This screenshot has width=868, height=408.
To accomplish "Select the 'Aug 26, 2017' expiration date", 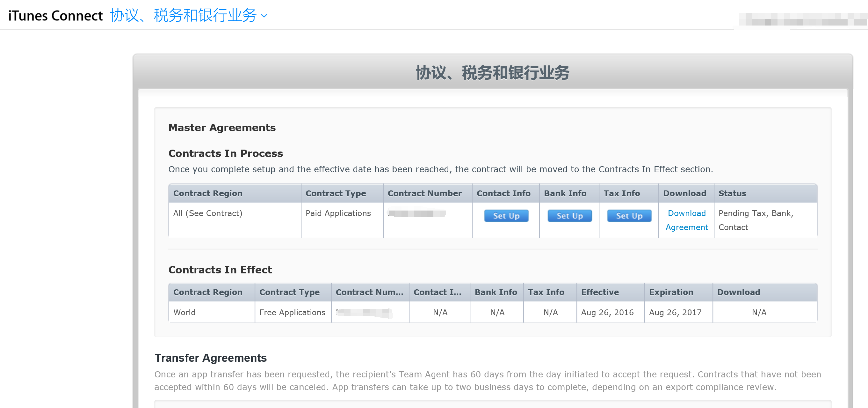I will (675, 312).
